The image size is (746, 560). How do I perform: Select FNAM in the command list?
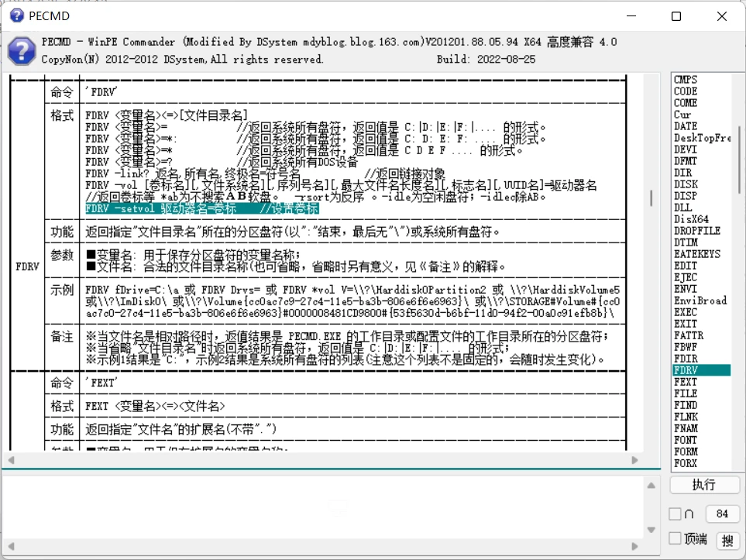(x=686, y=428)
